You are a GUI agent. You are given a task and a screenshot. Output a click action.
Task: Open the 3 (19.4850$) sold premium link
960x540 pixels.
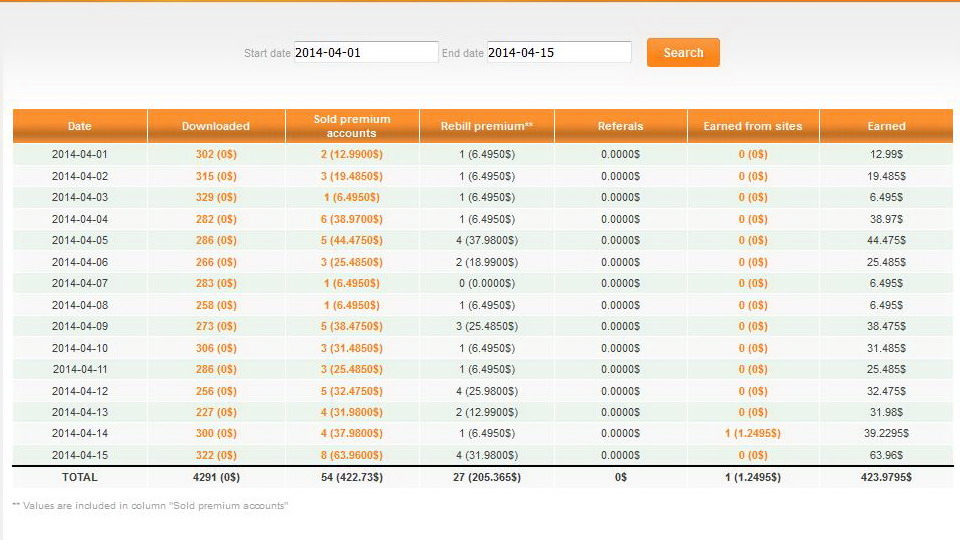352,176
